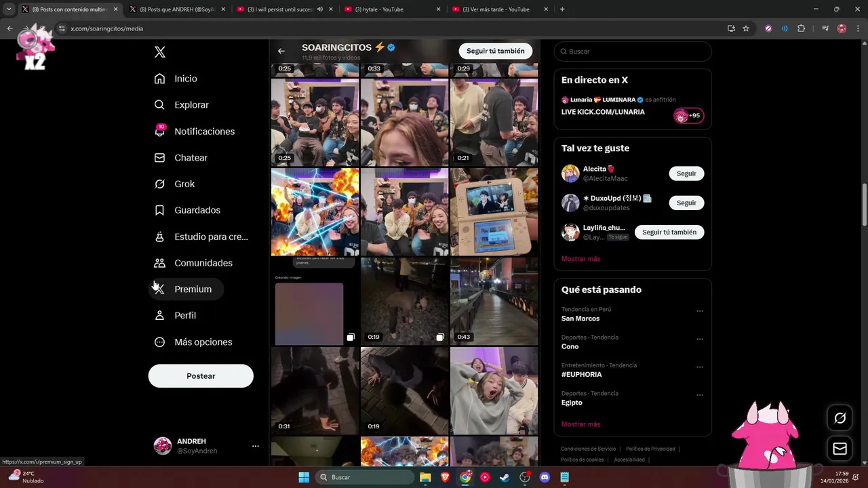Open Política de Privacidad link
The image size is (868, 488).
[650, 449]
